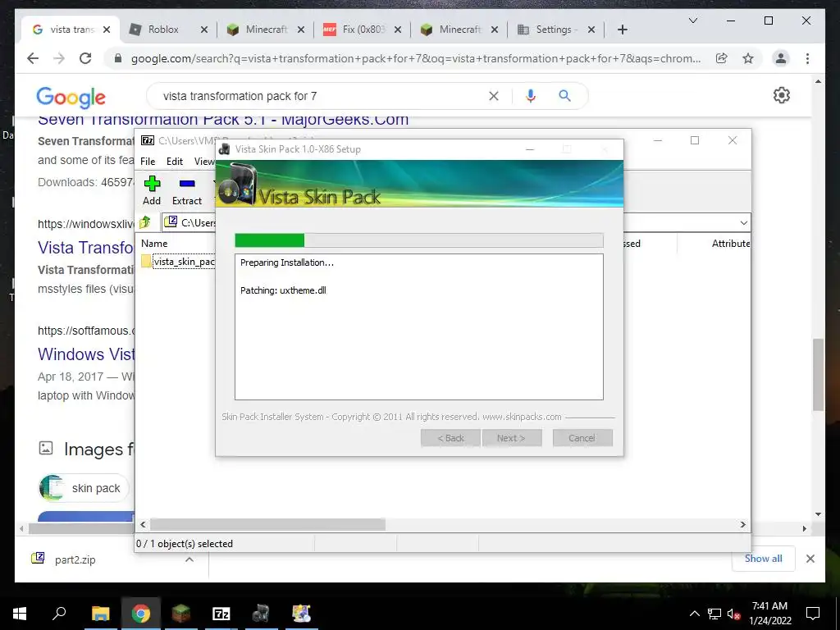The height and width of the screenshot is (630, 840).
Task: Open the File menu in 7-Zip
Action: point(148,162)
